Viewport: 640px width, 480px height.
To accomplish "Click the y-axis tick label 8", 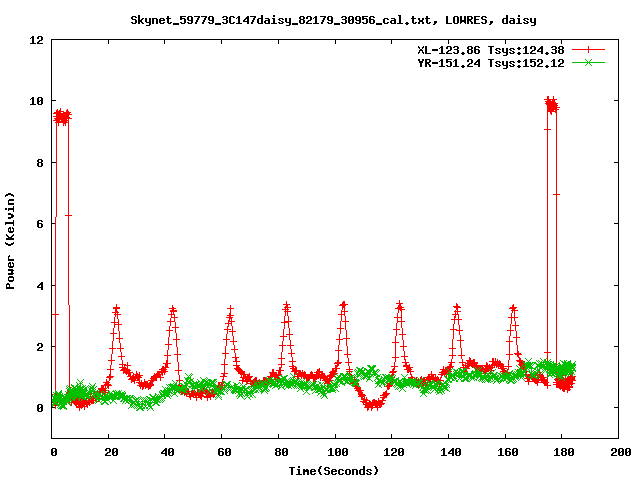I will (x=40, y=163).
